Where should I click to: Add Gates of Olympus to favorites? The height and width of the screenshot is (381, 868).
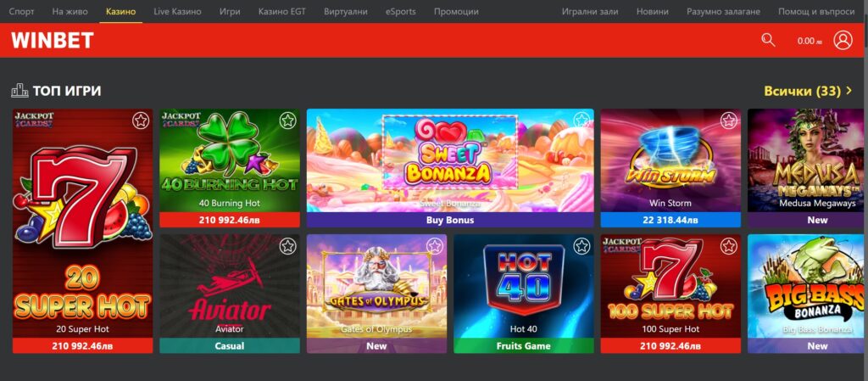coord(435,246)
